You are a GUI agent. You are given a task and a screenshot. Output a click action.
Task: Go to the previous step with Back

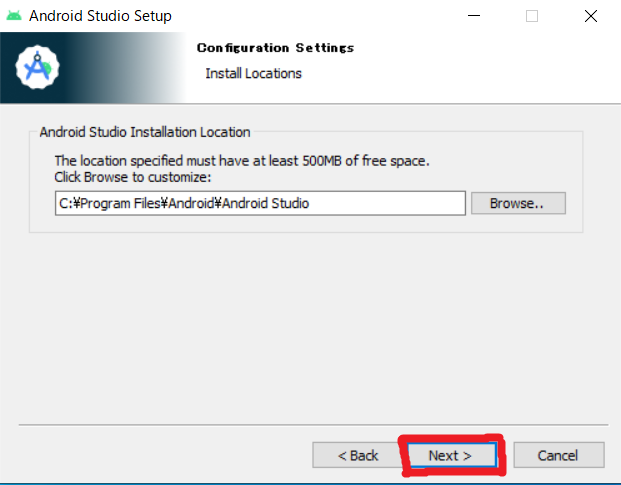[358, 455]
